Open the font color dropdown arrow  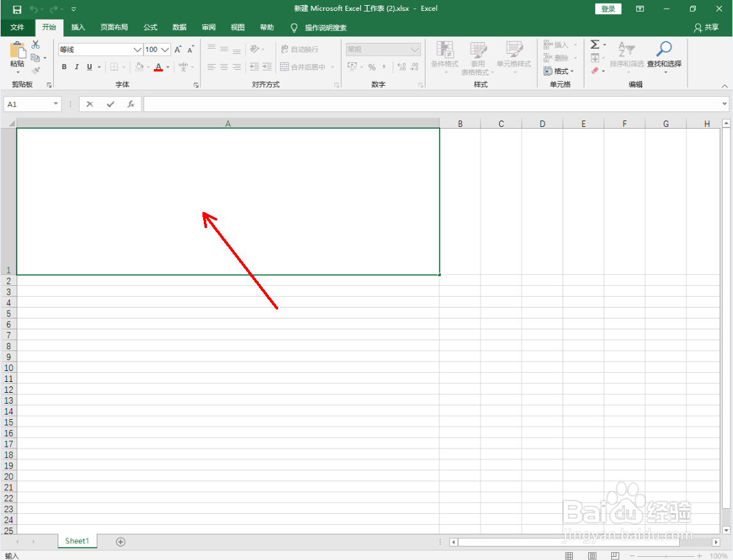point(168,67)
